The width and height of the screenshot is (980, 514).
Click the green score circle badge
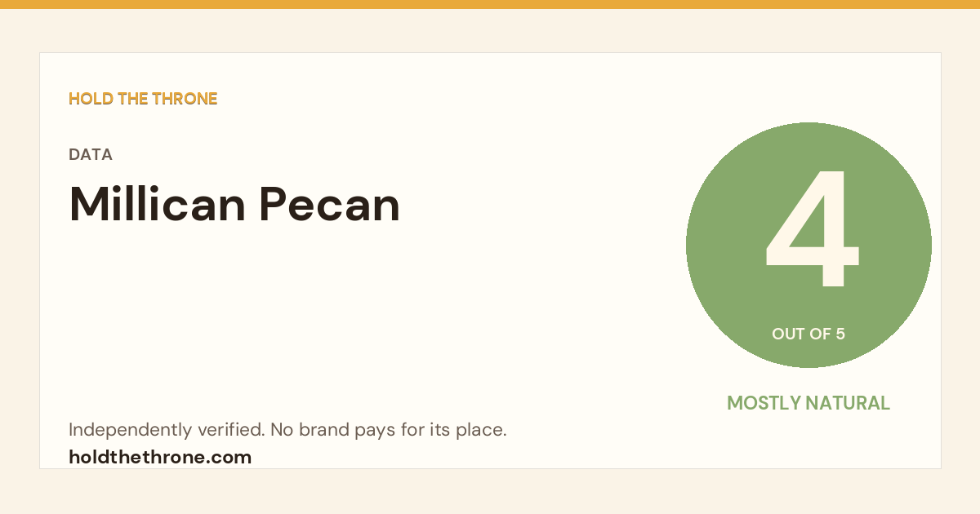(x=808, y=245)
